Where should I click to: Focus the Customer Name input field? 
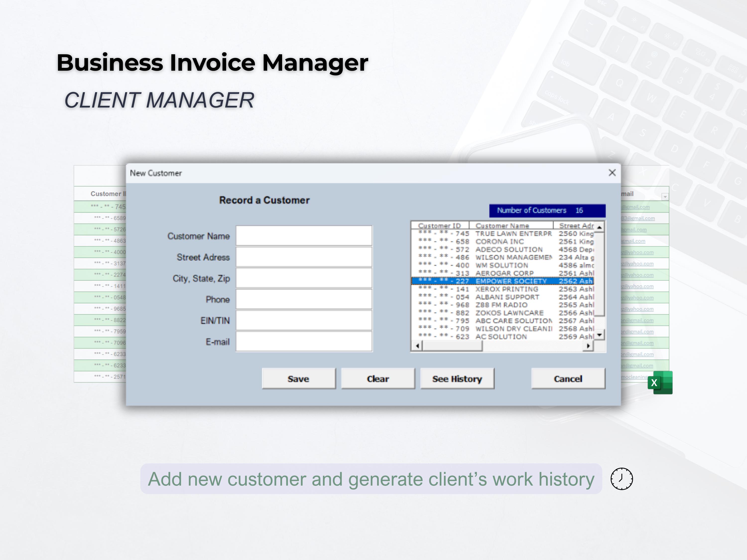[x=304, y=236]
